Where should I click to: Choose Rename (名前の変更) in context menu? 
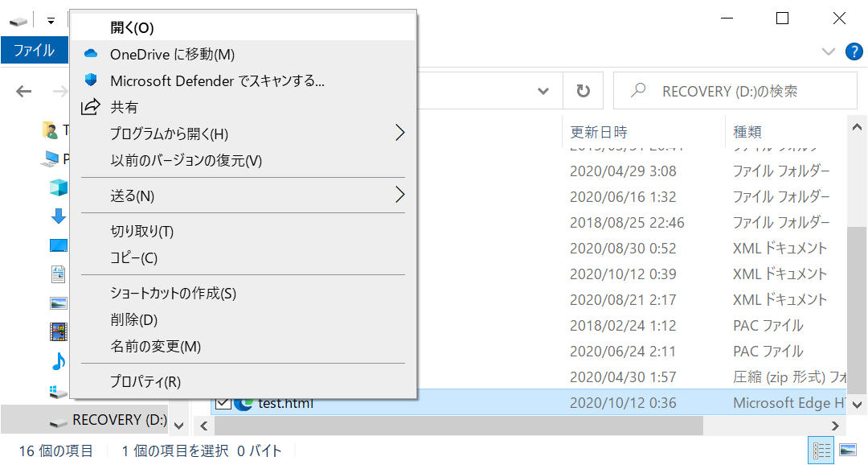coord(243,347)
